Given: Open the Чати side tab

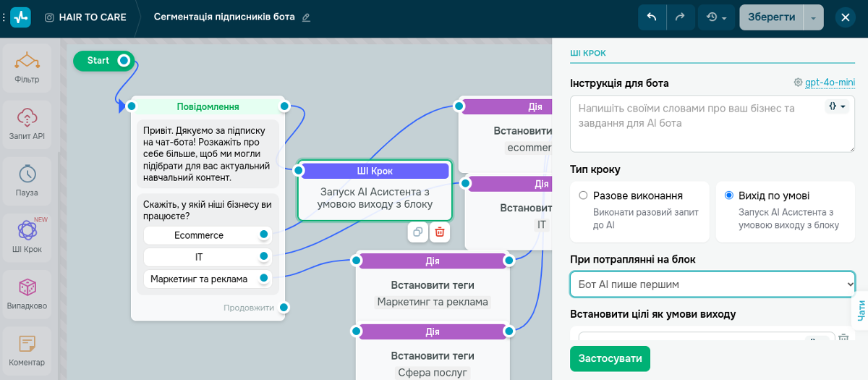Looking at the screenshot, I should click(x=860, y=310).
